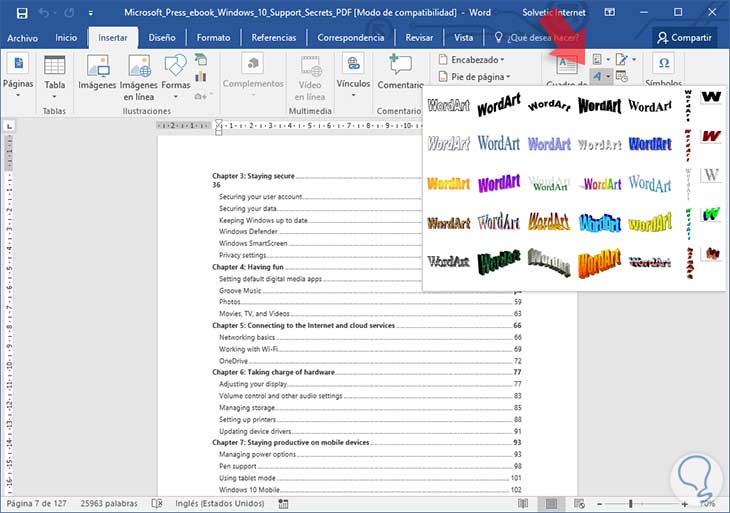Open the Pie de página dropdown
The height and width of the screenshot is (513, 730).
(474, 76)
